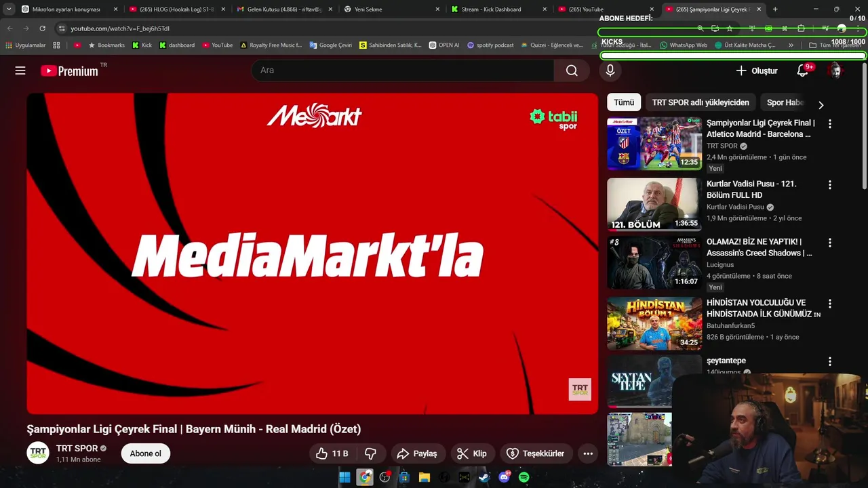Select the Tümü filter chip
Image resolution: width=868 pixels, height=488 pixels.
[x=624, y=102]
